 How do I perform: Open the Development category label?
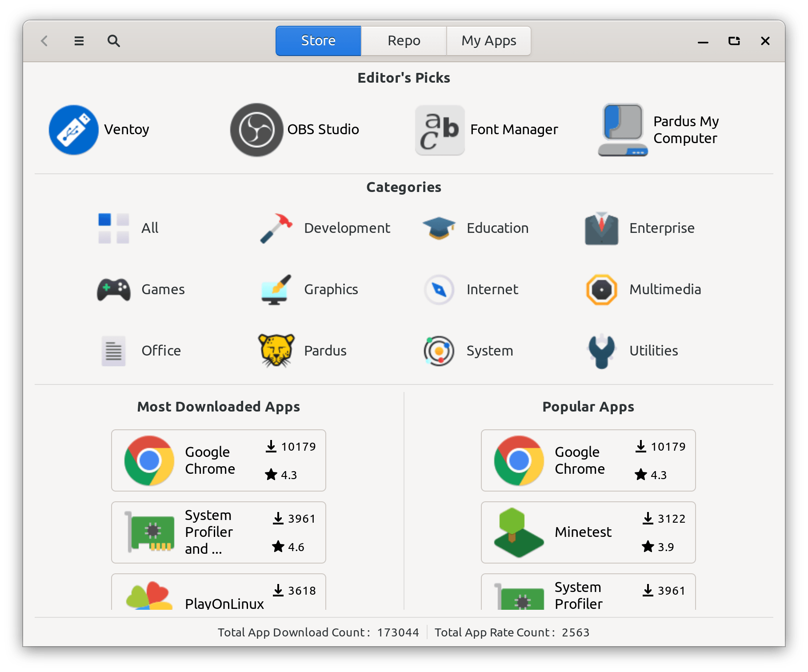347,228
